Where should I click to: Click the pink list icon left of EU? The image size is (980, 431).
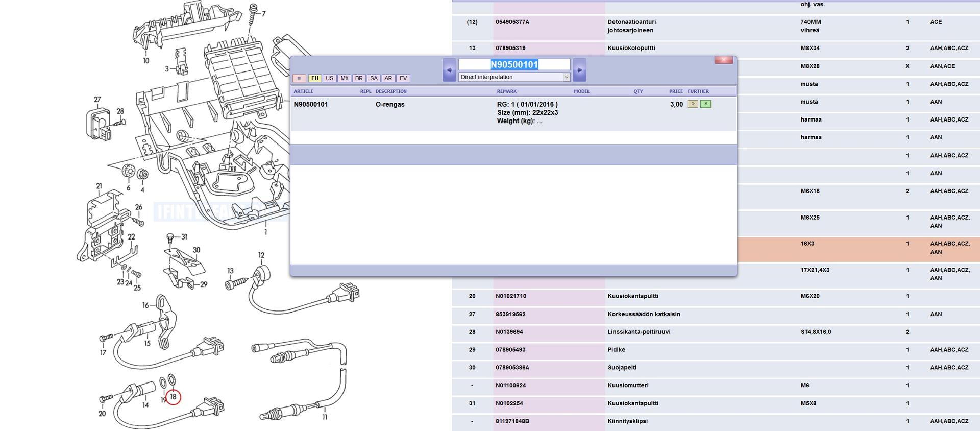tap(299, 78)
